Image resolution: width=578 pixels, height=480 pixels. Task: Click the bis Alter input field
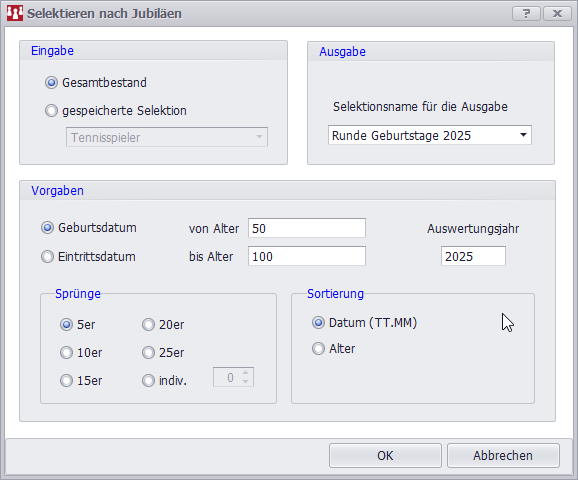307,256
